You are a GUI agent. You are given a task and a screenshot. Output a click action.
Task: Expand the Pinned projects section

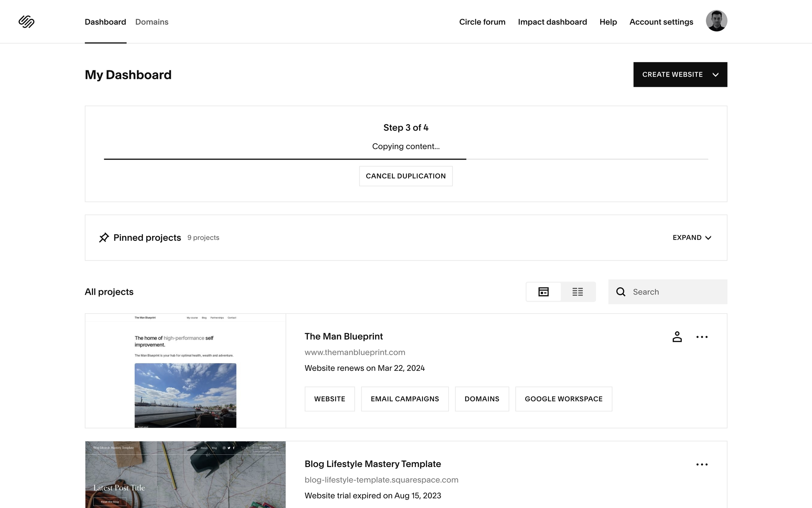tap(692, 238)
